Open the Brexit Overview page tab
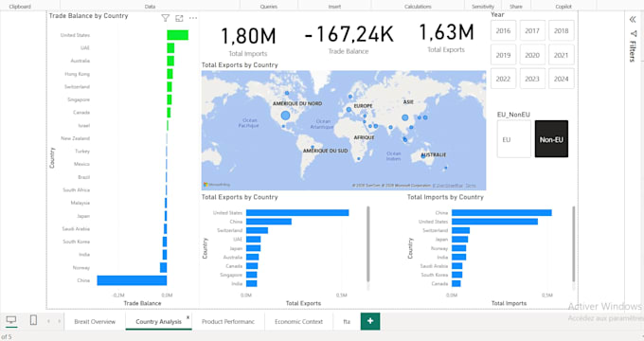Image resolution: width=644 pixels, height=341 pixels. pyautogui.click(x=95, y=322)
